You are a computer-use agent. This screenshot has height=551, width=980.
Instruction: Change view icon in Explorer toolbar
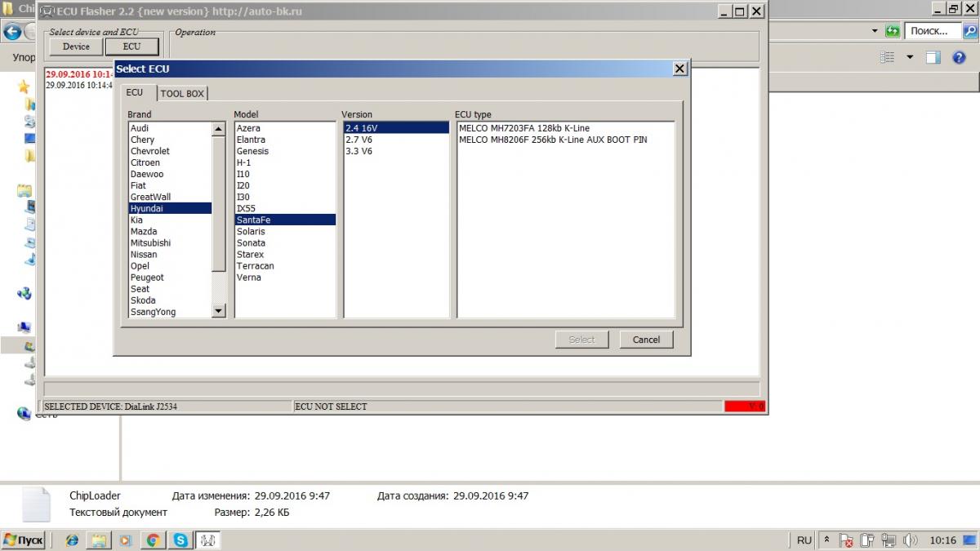click(888, 58)
